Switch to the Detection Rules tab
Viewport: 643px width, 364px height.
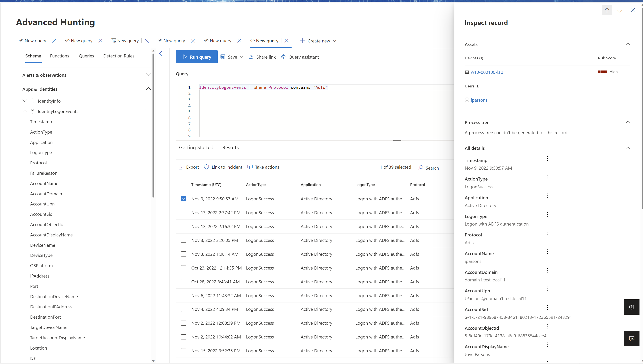pos(119,56)
